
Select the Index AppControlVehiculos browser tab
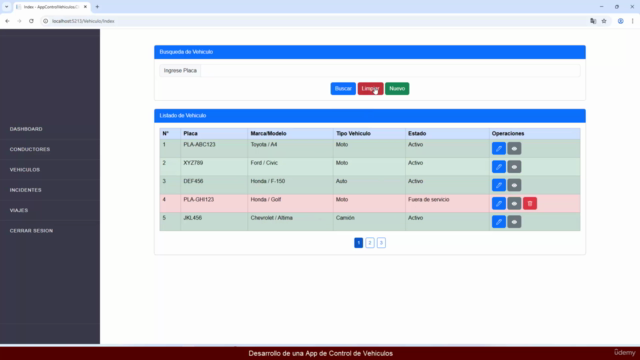[x=51, y=7]
